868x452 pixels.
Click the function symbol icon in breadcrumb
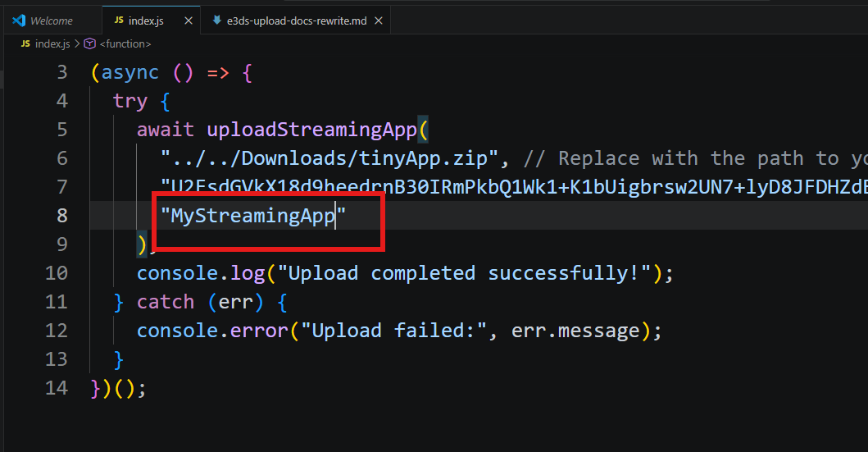click(x=90, y=43)
